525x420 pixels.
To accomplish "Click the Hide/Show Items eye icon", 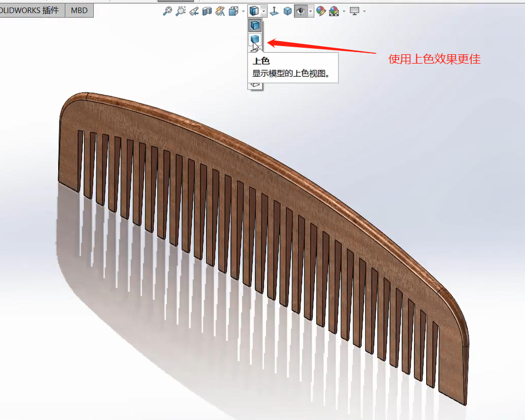I will pos(301,12).
